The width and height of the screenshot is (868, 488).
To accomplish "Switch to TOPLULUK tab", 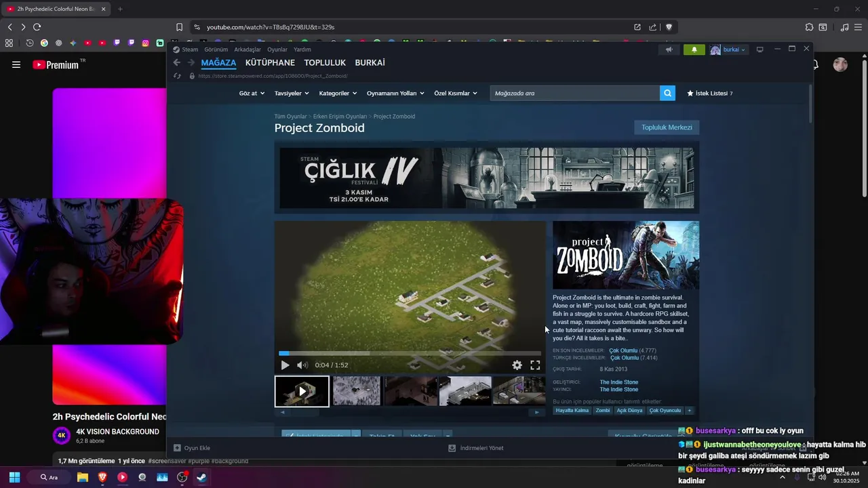I will (x=325, y=62).
